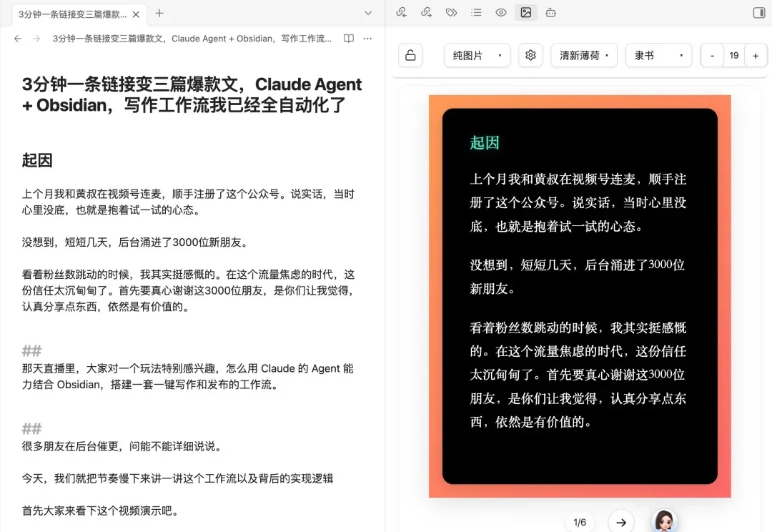
Task: Expand the 隶书 font dropdown
Action: [x=658, y=55]
